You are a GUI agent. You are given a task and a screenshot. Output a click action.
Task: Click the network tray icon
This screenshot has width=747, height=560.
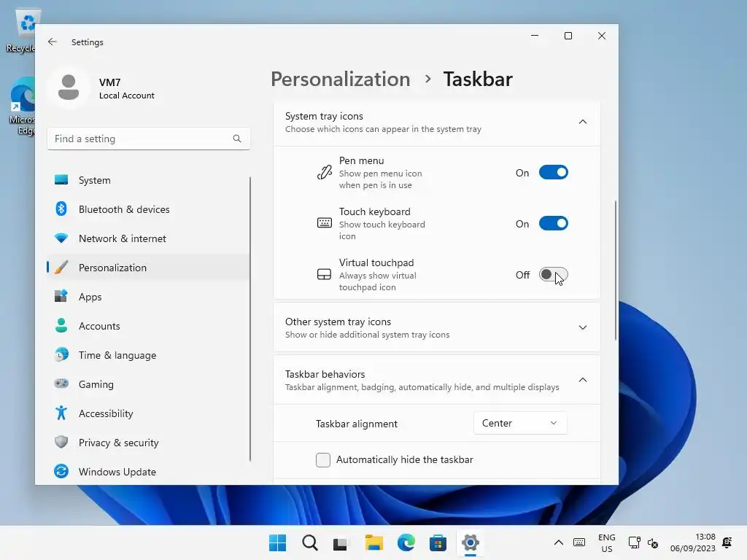[634, 542]
